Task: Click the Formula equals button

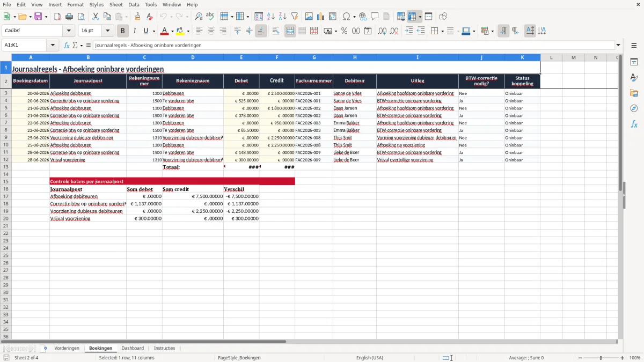Action: click(x=89, y=45)
